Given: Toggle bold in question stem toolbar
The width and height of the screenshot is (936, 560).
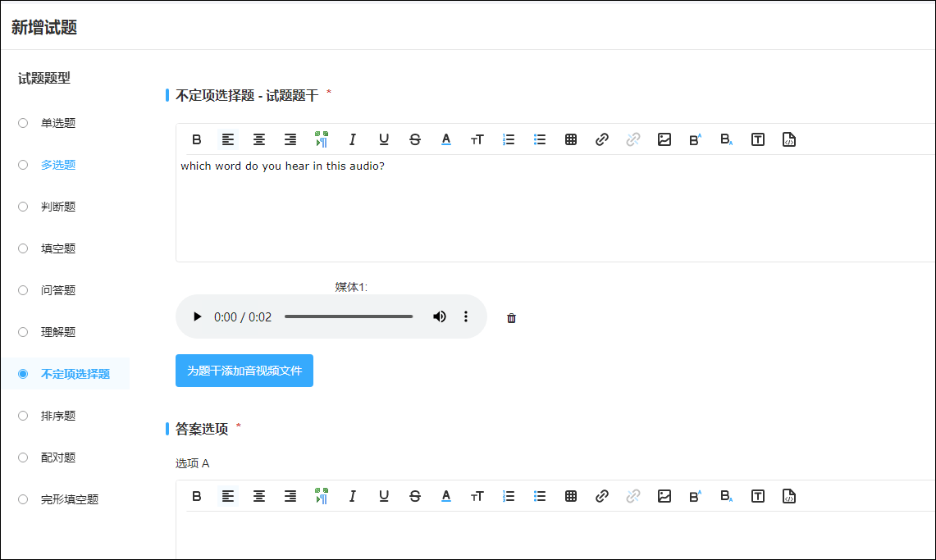Looking at the screenshot, I should pyautogui.click(x=197, y=139).
